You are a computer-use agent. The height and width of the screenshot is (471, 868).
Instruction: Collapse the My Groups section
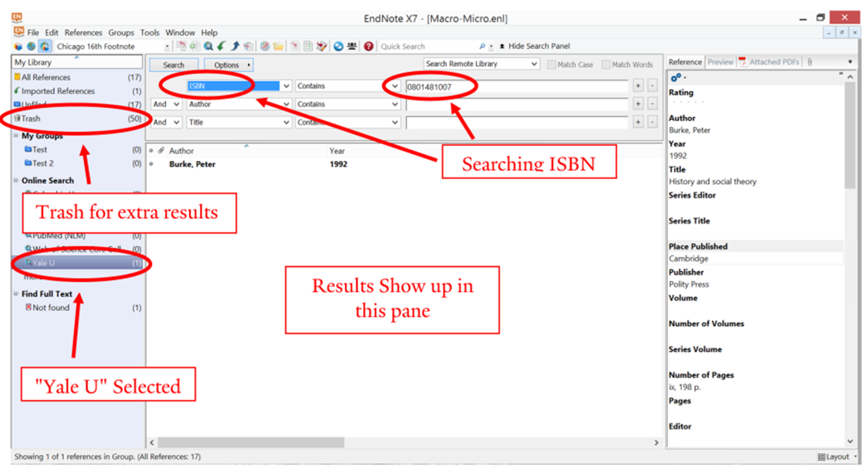[x=16, y=136]
